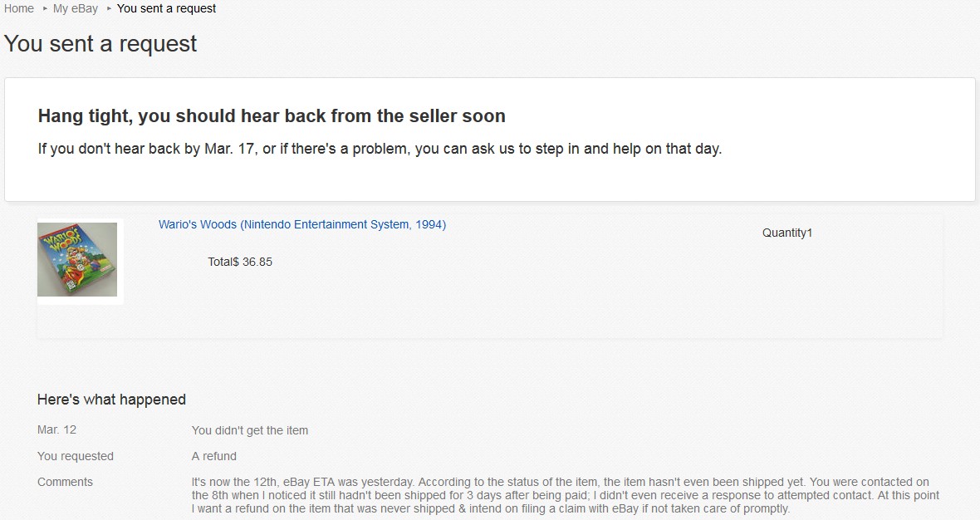Click the Quantity1 label
This screenshot has width=980, height=520.
(786, 233)
